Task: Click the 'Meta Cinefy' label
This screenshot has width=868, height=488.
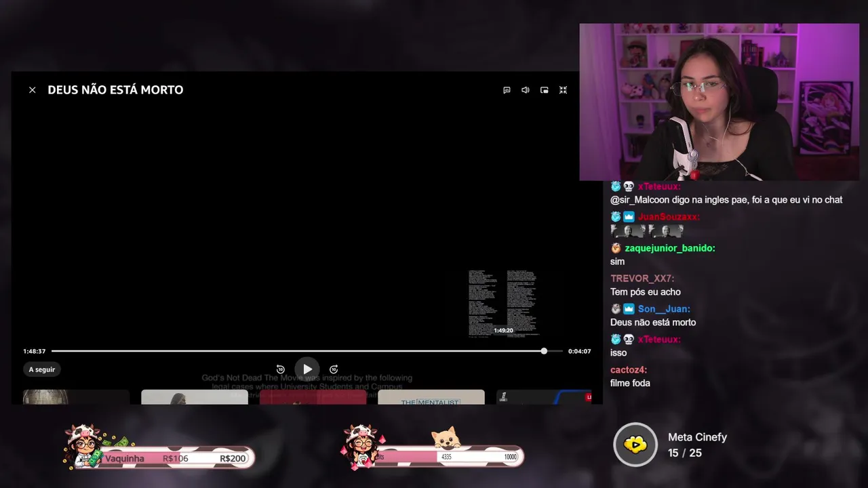Action: (697, 437)
